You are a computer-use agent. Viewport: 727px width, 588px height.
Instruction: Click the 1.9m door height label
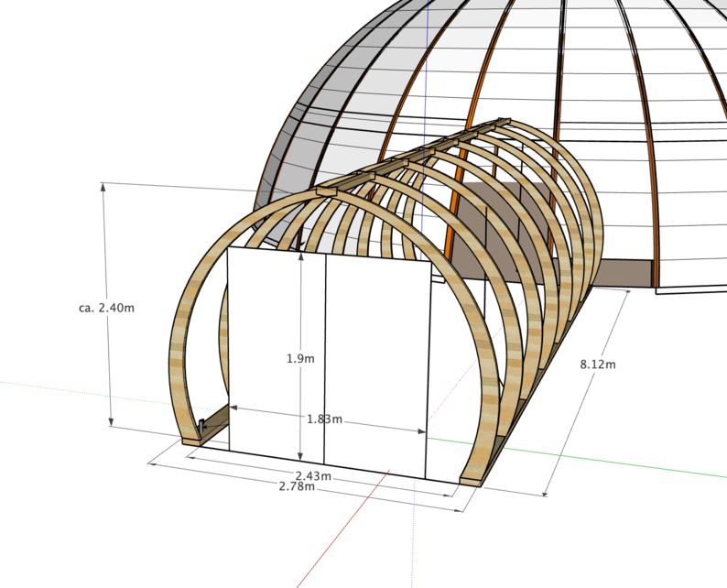(300, 358)
